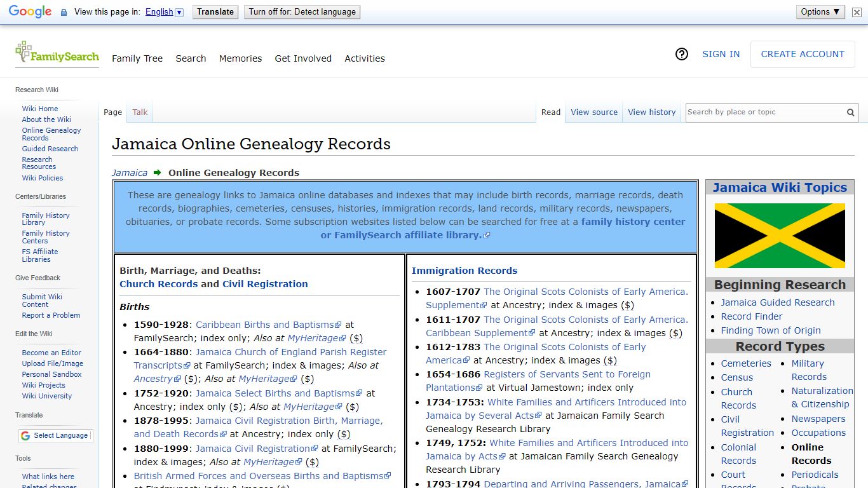The height and width of the screenshot is (488, 868).
Task: Open Personal Sandbox link
Action: point(52,374)
